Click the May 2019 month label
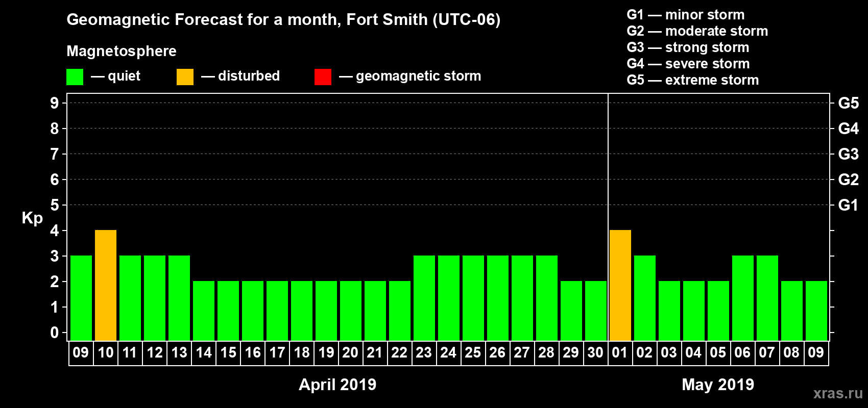Viewport: 868px width, 408px height. click(x=718, y=385)
